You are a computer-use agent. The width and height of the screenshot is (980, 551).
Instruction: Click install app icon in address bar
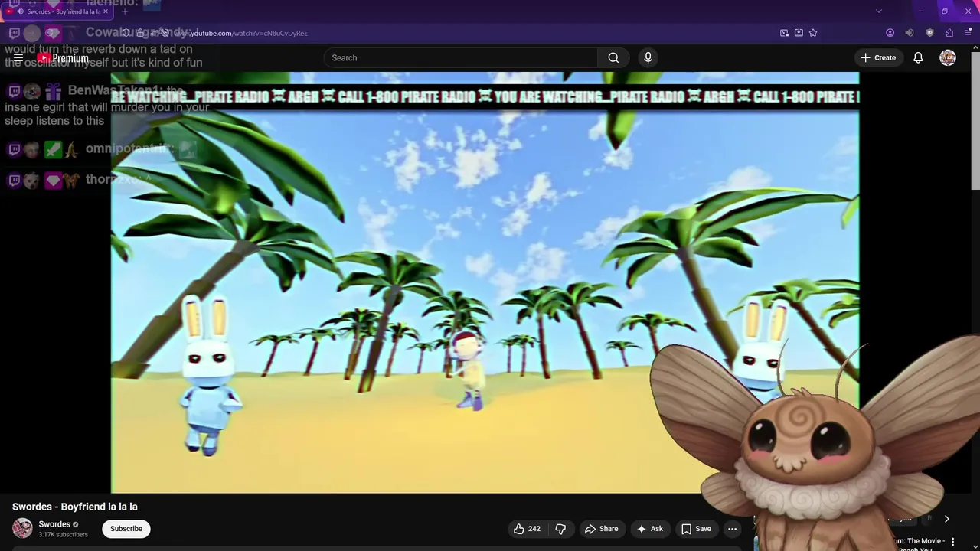click(799, 33)
